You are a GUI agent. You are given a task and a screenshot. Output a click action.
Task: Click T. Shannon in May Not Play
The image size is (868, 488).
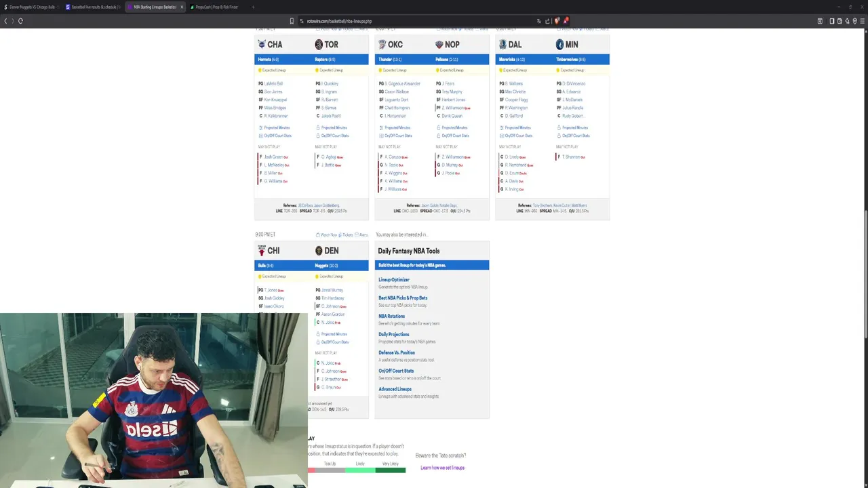571,157
